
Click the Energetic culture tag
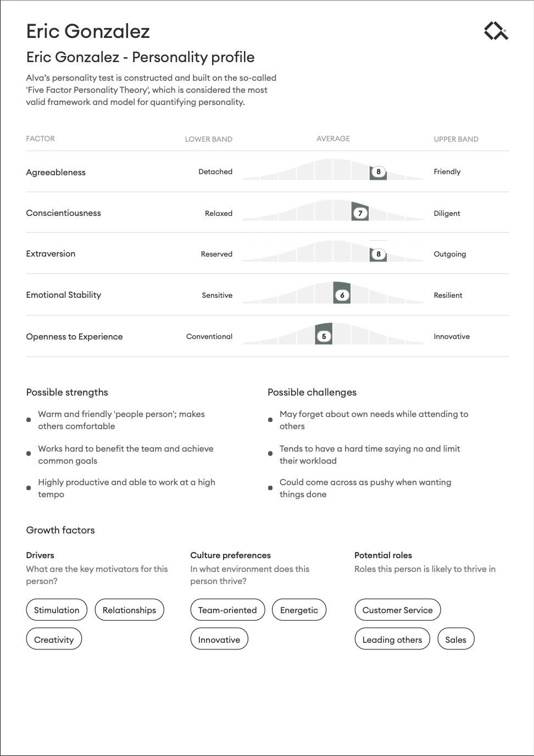click(299, 610)
